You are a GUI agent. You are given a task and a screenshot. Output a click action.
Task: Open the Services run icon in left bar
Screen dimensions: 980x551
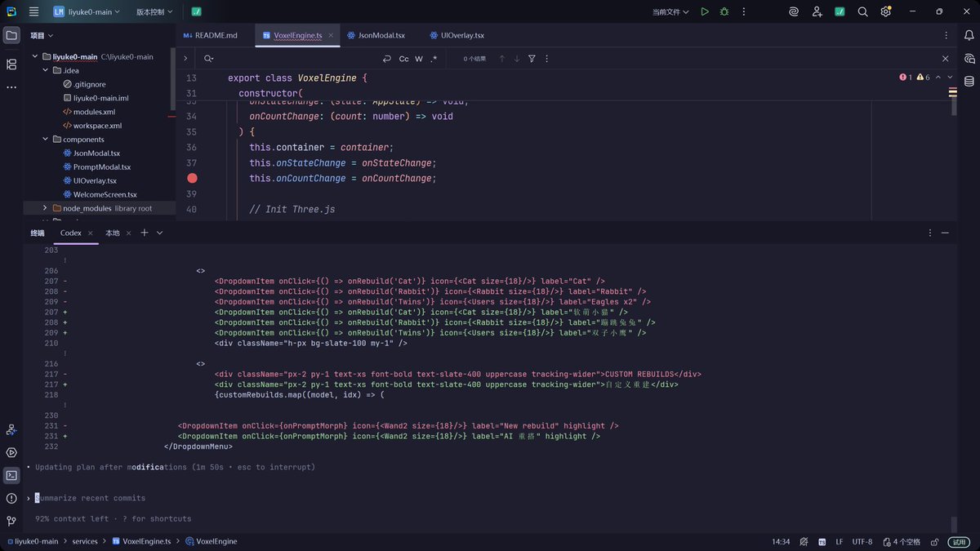11,452
